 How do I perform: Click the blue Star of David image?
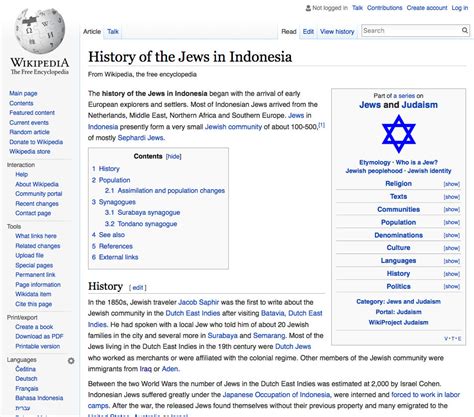[x=399, y=134]
